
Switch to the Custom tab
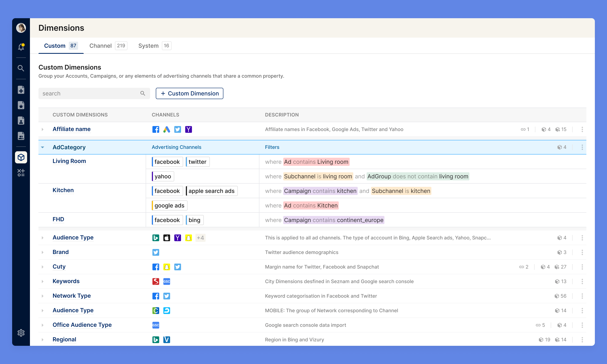(61, 46)
